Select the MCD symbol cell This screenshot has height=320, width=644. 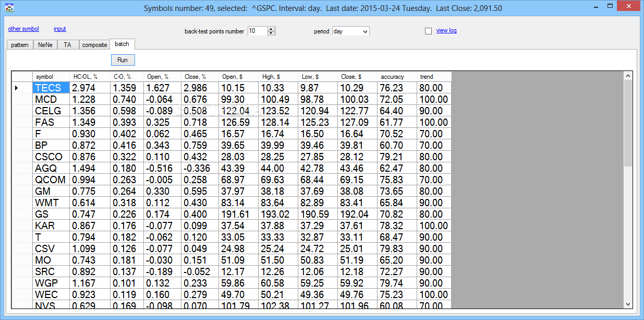click(x=51, y=100)
